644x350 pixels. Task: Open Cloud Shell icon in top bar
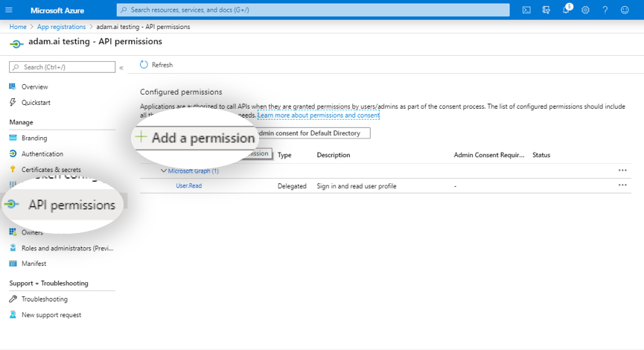click(526, 10)
